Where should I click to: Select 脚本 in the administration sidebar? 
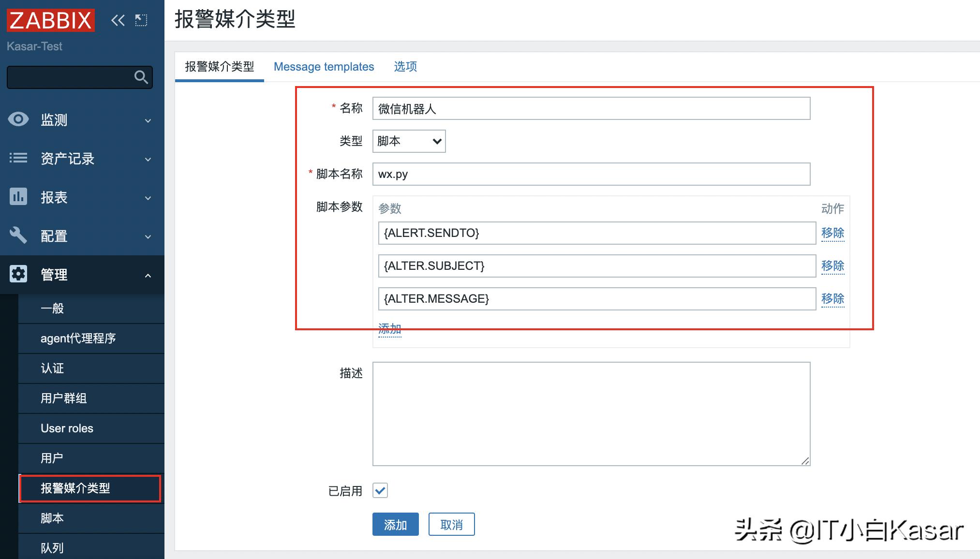tap(52, 518)
